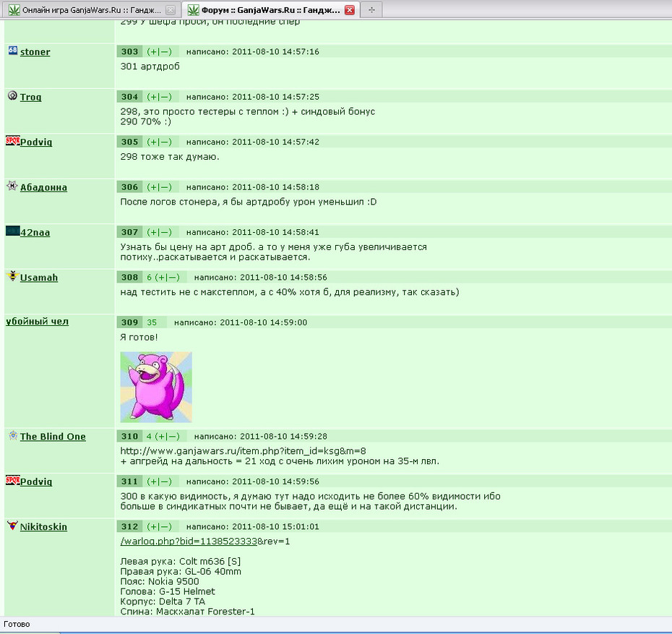The height and width of the screenshot is (634, 672).
Task: Click the icon beside The Blind One
Action: (13, 435)
